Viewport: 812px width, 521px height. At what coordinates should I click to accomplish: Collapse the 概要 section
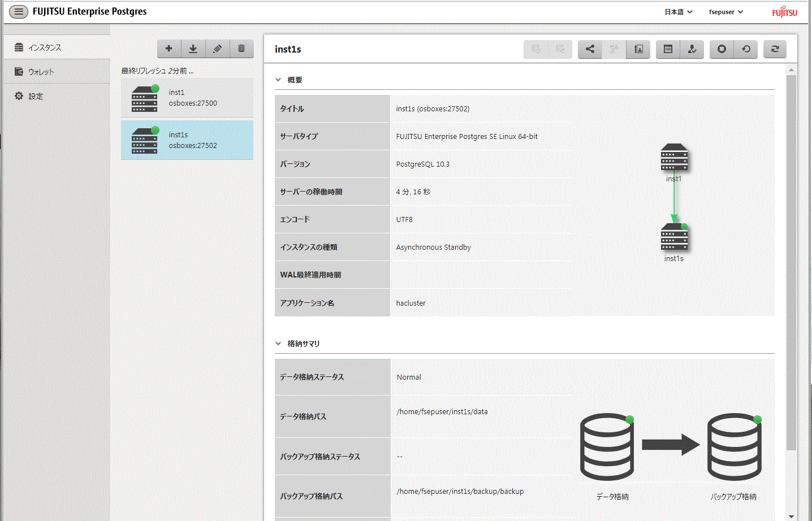tap(278, 80)
